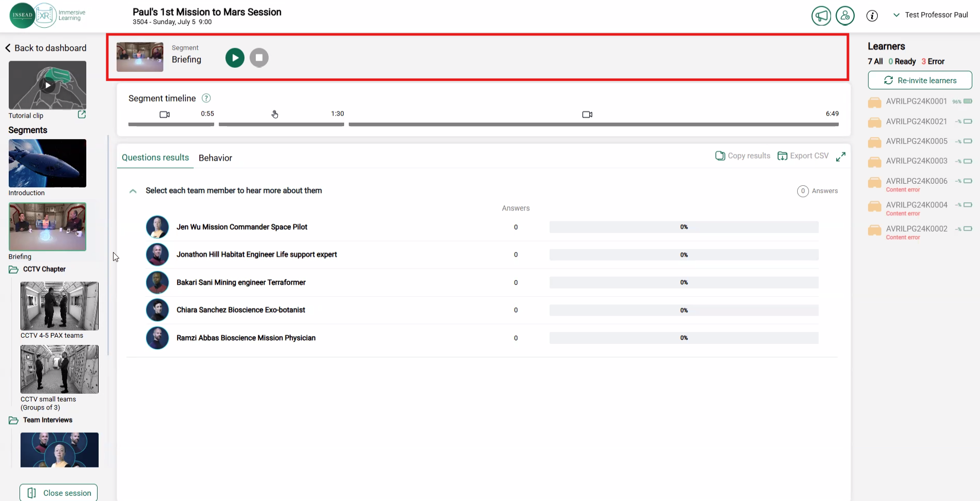Collapse the CCTV Chapter folder
The width and height of the screenshot is (980, 501).
coord(13,269)
